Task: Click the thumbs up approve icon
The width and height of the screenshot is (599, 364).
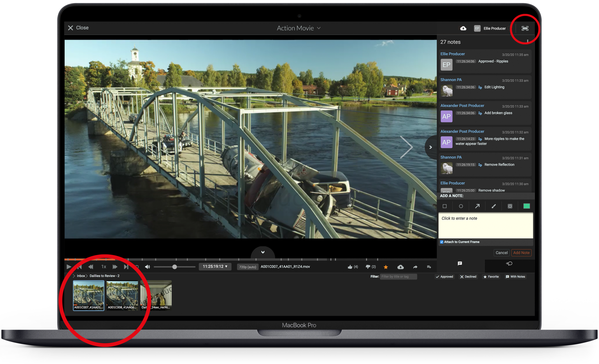Action: pyautogui.click(x=350, y=267)
